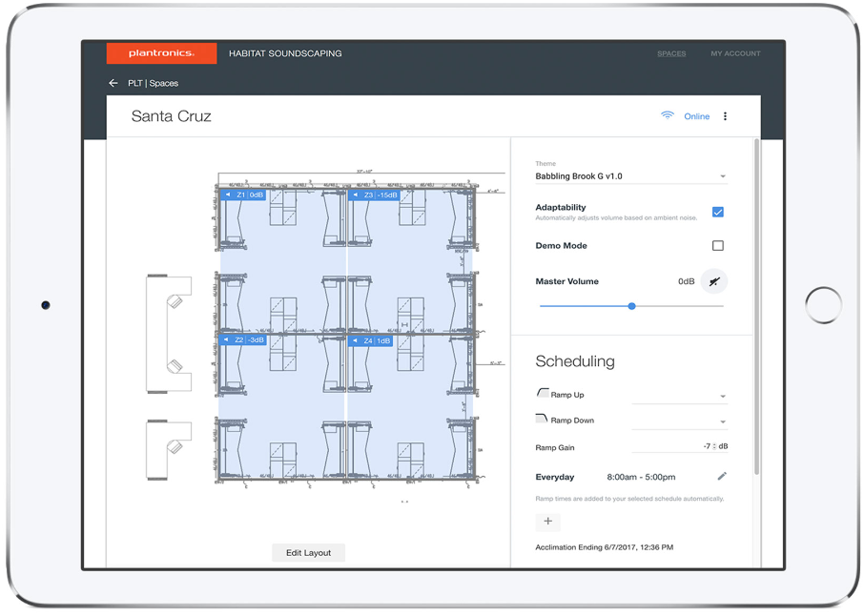Click the Ramp Gain stepper arrows
The width and height of the screenshot is (864, 616).
[x=714, y=446]
